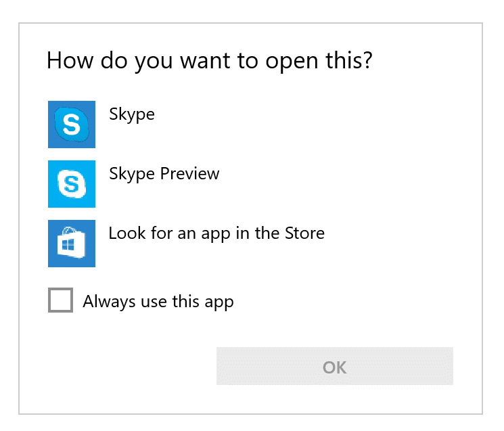Click the white S on the Skype Preview tile
504x431 pixels.
(72, 184)
